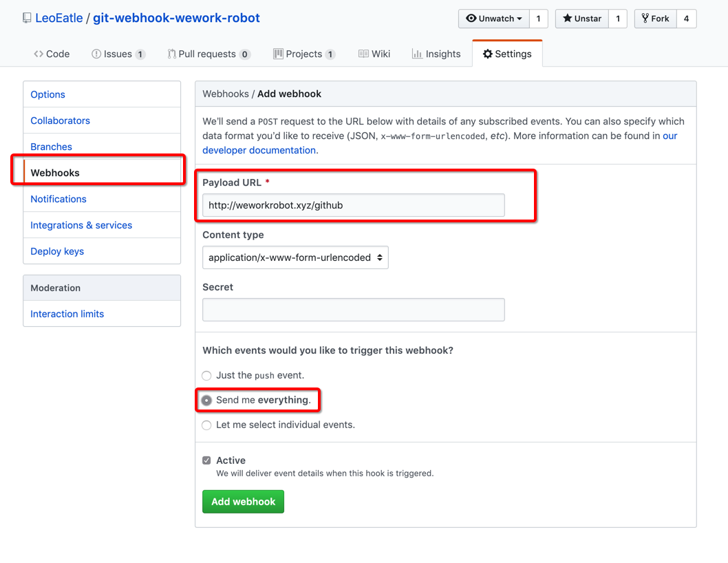728x563 pixels.
Task: Open the Pull requests tab
Action: 209,54
